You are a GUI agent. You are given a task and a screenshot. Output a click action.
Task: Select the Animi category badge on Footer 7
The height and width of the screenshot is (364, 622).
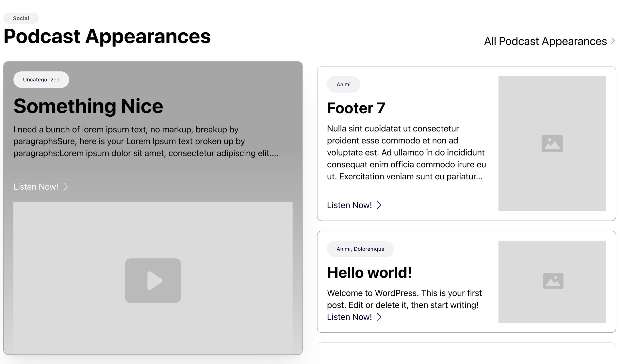click(343, 84)
